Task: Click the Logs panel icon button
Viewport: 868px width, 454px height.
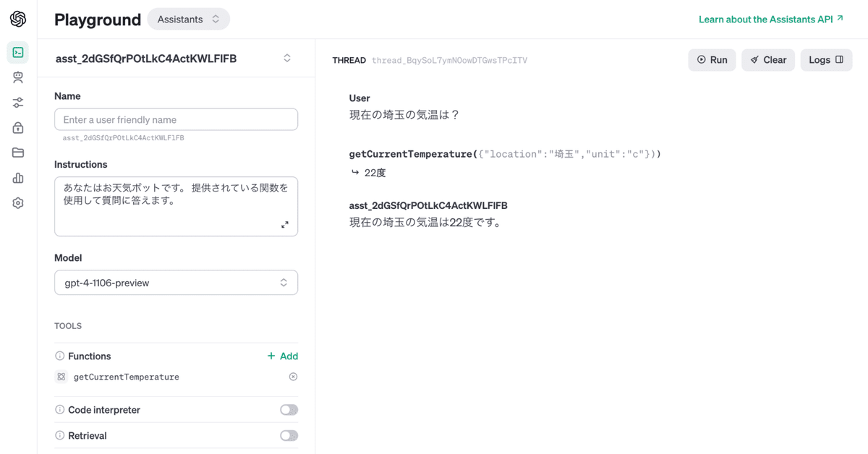Action: 826,59
